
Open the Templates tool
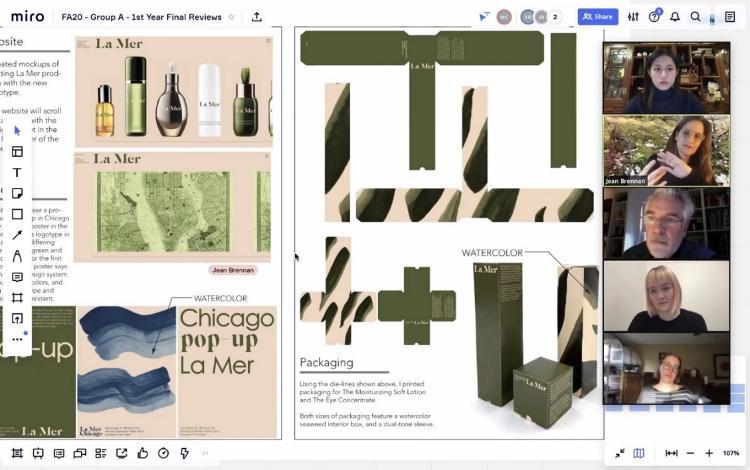(x=17, y=152)
